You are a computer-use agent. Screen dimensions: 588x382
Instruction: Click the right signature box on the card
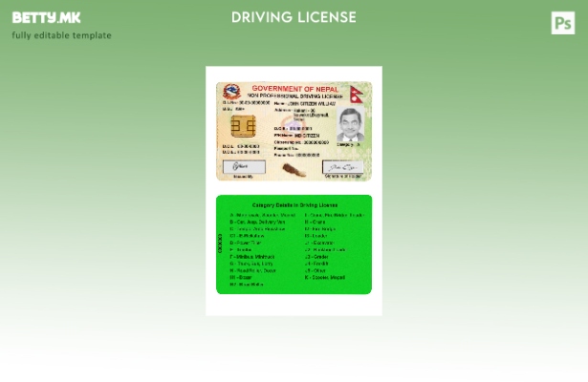click(x=342, y=167)
